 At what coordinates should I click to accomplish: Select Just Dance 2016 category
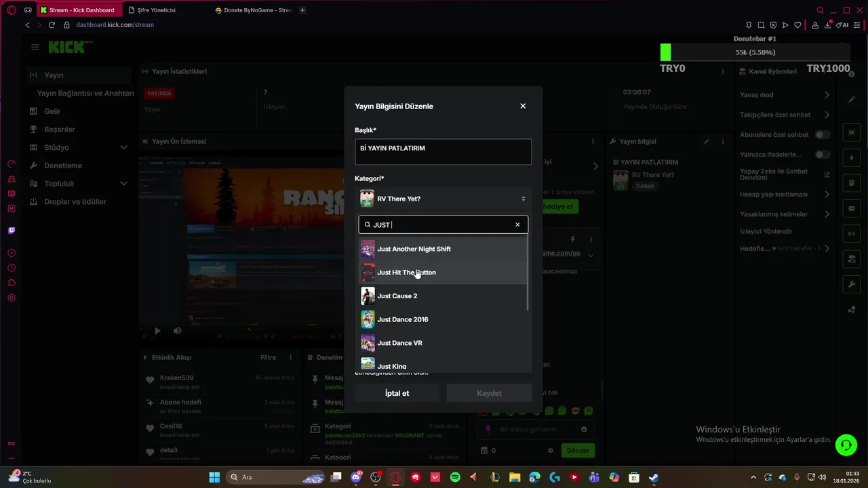(x=443, y=319)
